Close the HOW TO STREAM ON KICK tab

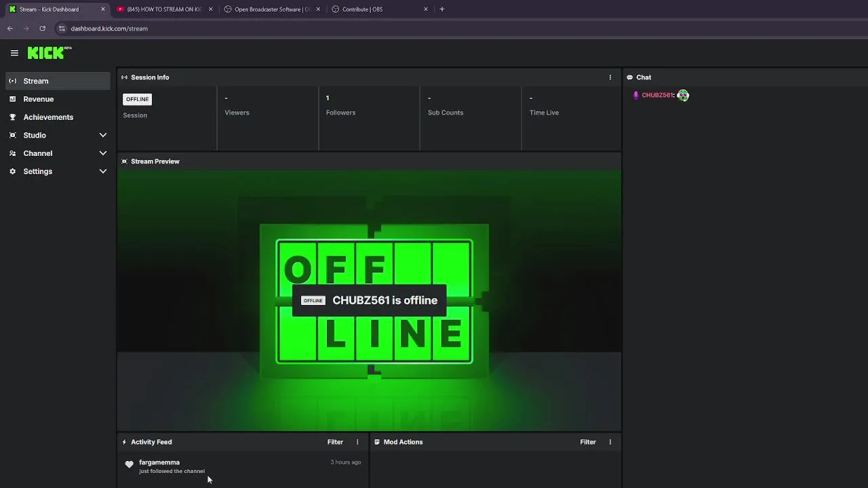pos(210,9)
